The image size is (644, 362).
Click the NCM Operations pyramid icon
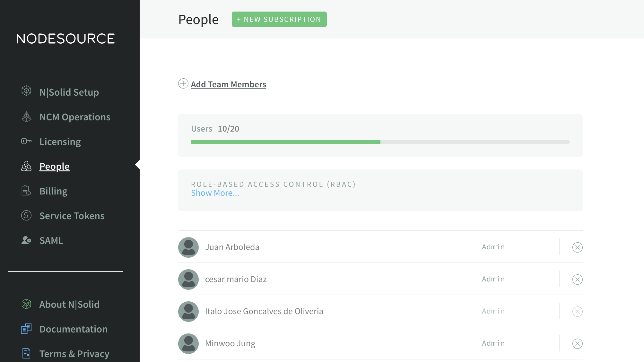click(x=26, y=116)
